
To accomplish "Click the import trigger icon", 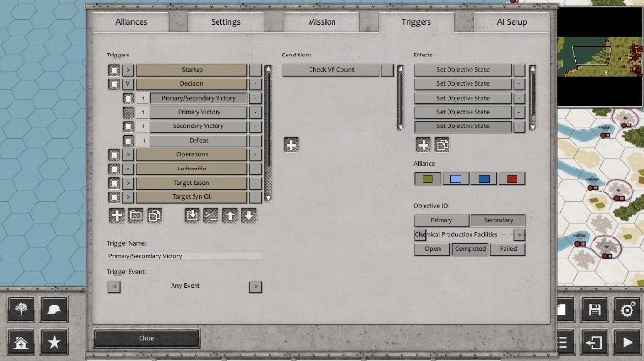I will [193, 215].
